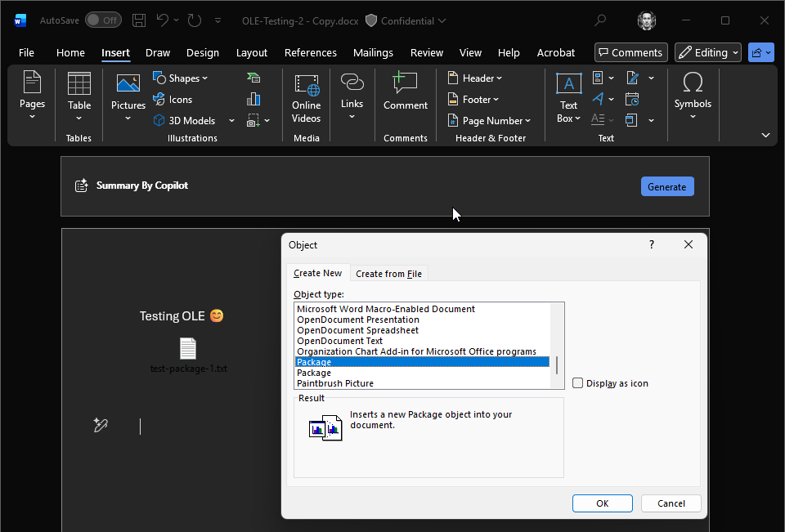This screenshot has width=785, height=532.
Task: Enable the Display as icon checkbox
Action: point(578,383)
